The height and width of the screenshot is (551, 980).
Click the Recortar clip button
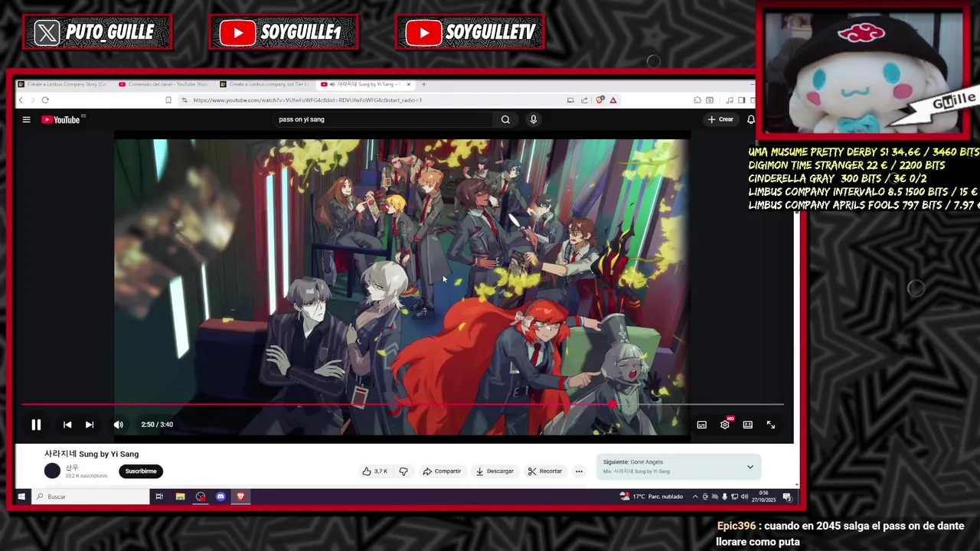click(x=545, y=471)
